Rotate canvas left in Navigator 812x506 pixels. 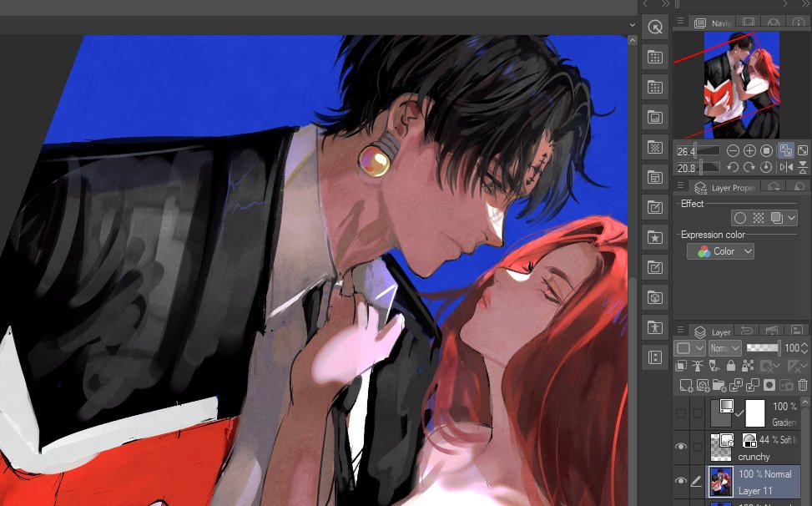733,167
